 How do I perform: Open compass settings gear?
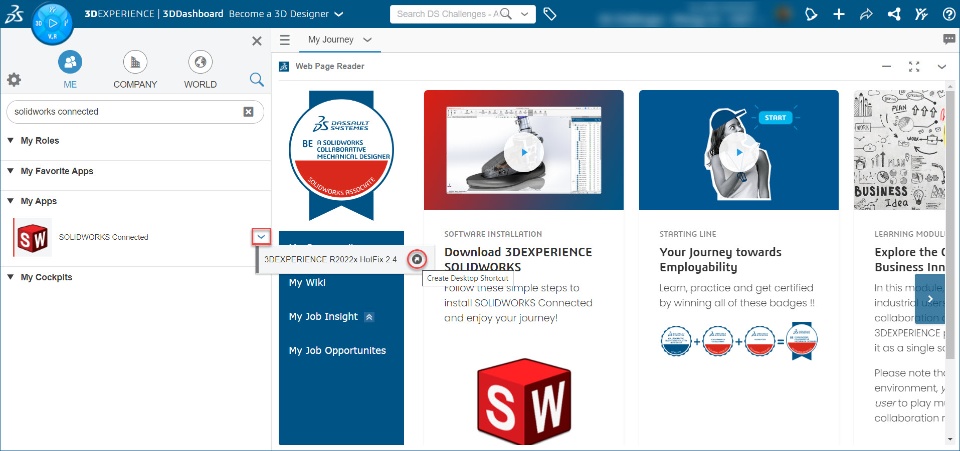(x=13, y=80)
